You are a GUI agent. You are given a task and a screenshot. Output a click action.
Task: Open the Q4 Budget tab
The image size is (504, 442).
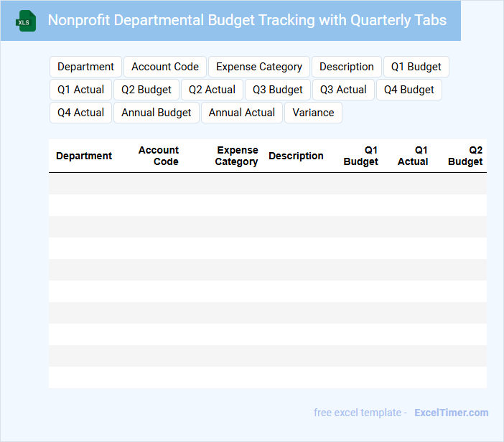409,90
